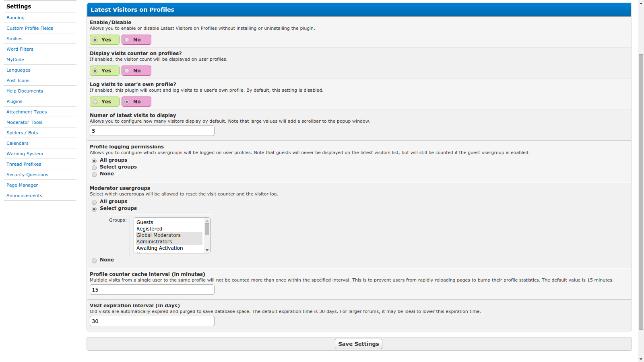
Task: Open the Plugins settings page
Action: tap(14, 101)
